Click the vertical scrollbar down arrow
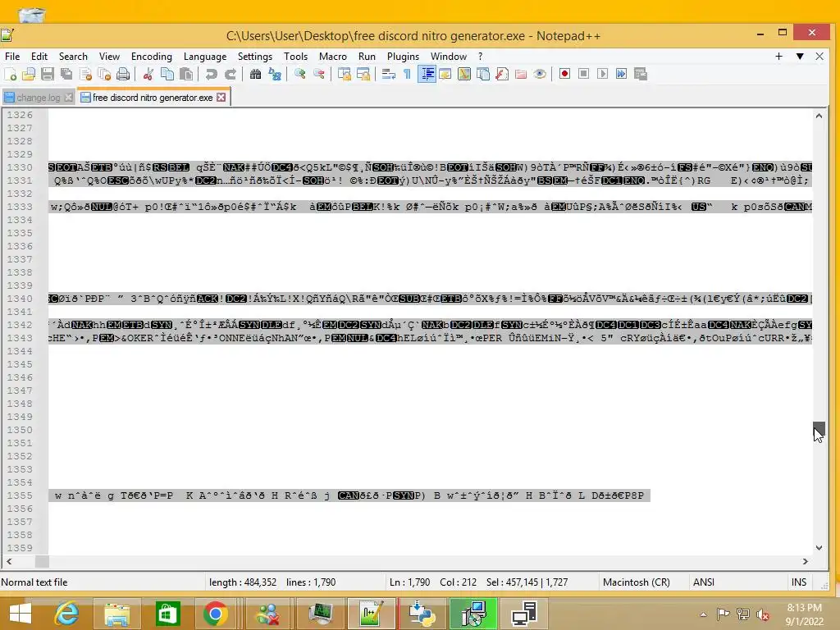 pos(819,547)
